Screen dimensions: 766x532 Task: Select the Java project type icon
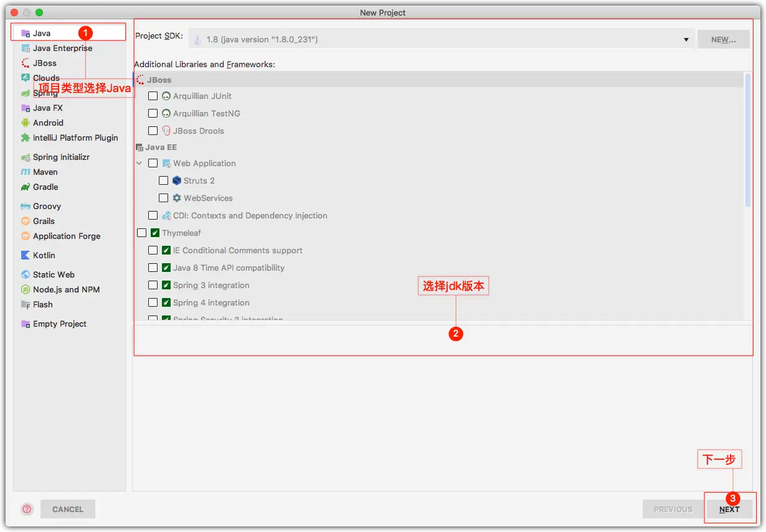point(26,33)
